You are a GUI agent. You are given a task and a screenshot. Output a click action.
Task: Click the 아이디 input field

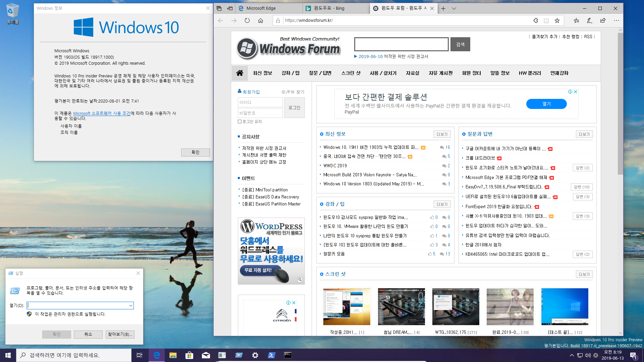pyautogui.click(x=260, y=102)
